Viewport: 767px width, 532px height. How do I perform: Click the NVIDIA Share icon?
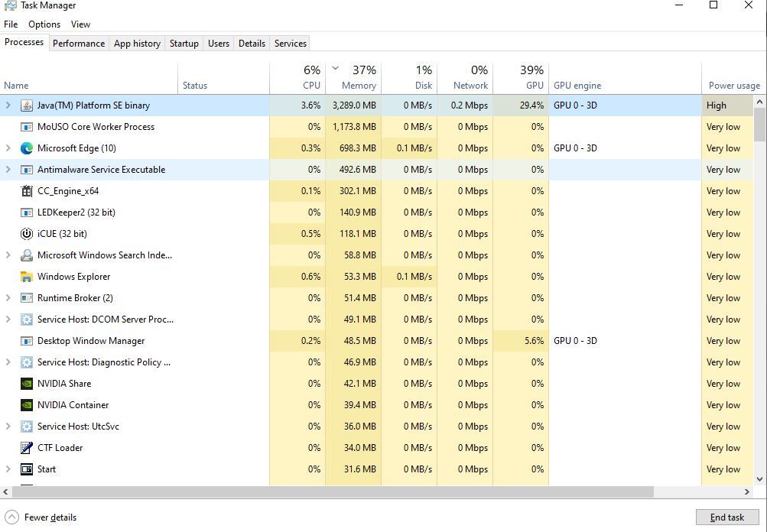point(27,384)
